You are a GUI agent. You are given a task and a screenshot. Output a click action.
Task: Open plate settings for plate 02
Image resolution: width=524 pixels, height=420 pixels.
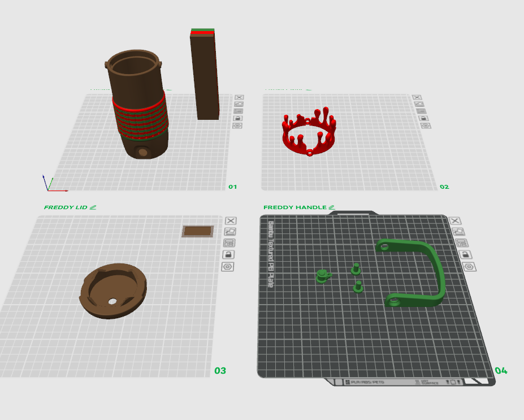(x=426, y=125)
